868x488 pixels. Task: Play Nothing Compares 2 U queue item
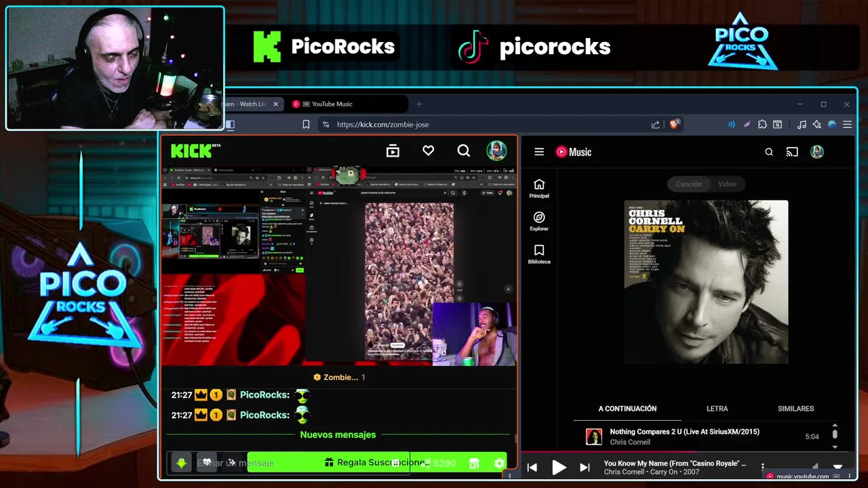pos(705,436)
